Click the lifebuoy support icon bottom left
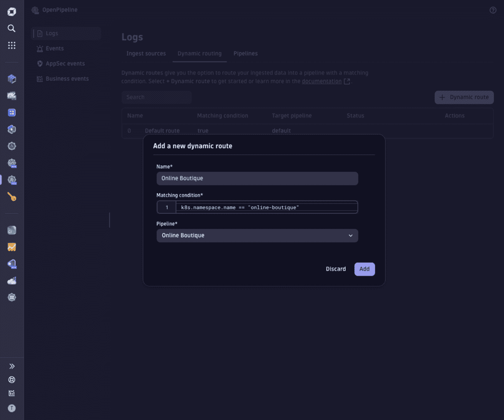This screenshot has height=420, width=504. (x=12, y=380)
